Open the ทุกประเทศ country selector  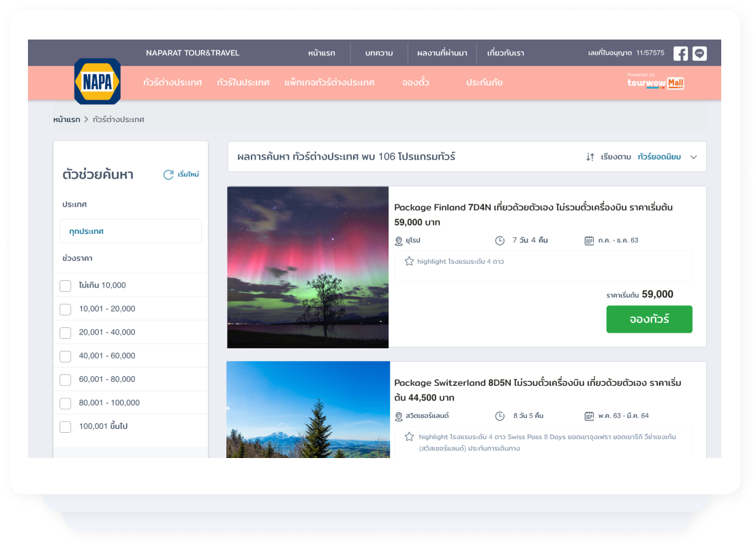[130, 231]
